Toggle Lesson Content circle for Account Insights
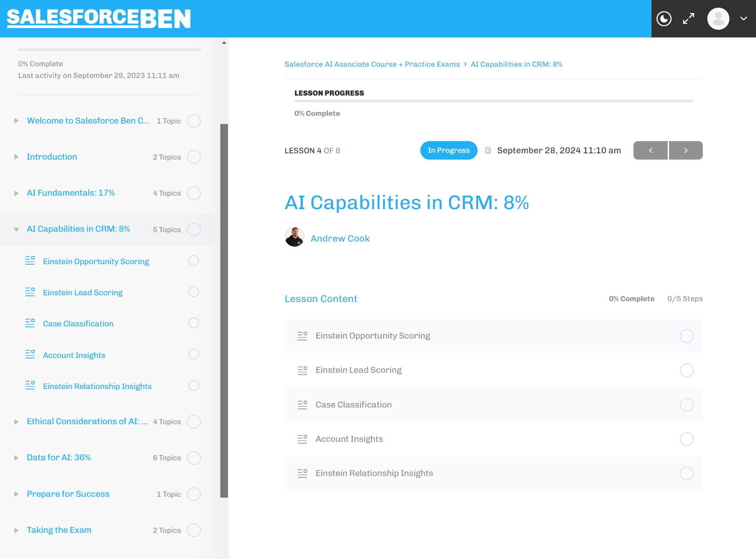Image resolution: width=756 pixels, height=559 pixels. [x=687, y=439]
